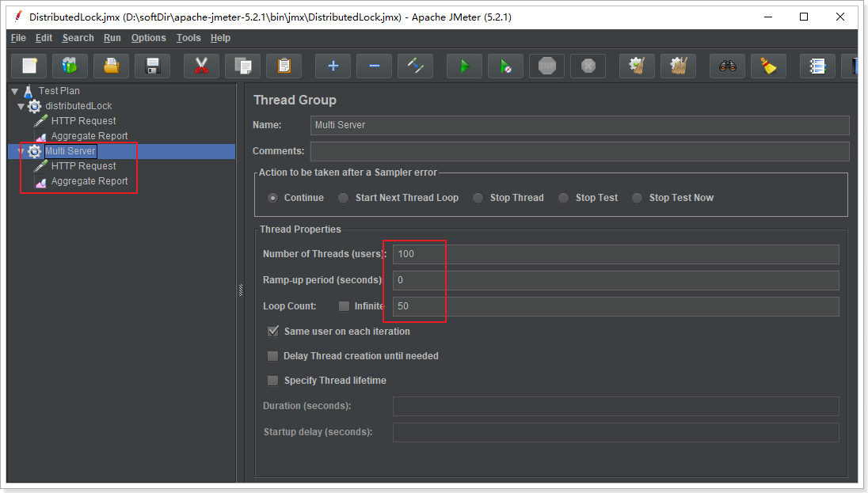This screenshot has height=493, width=868.
Task: Paste element with clipboard icon
Action: [284, 66]
